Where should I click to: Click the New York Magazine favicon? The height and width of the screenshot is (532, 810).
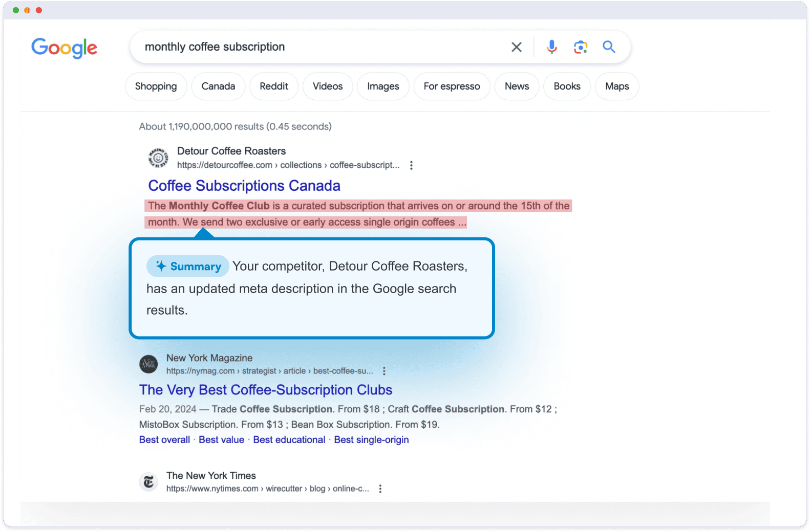pos(149,364)
